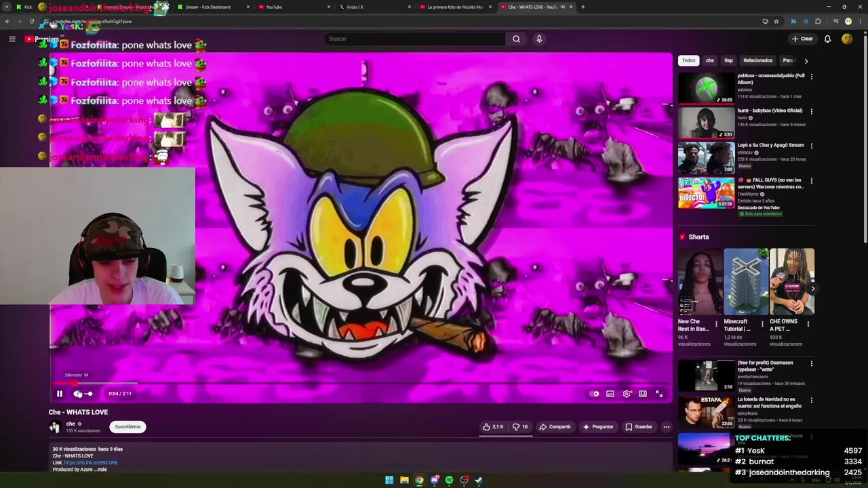Switch to theater mode
The height and width of the screenshot is (488, 868).
pos(643,394)
